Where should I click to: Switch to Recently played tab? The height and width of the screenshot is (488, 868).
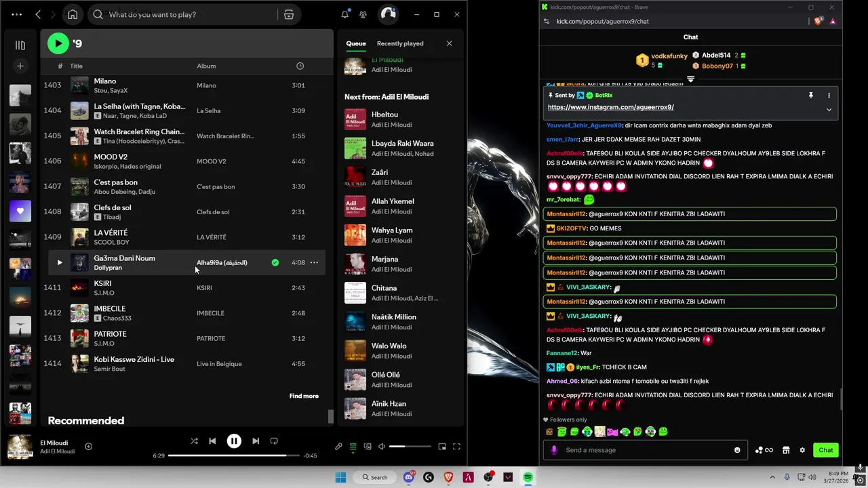pos(400,43)
